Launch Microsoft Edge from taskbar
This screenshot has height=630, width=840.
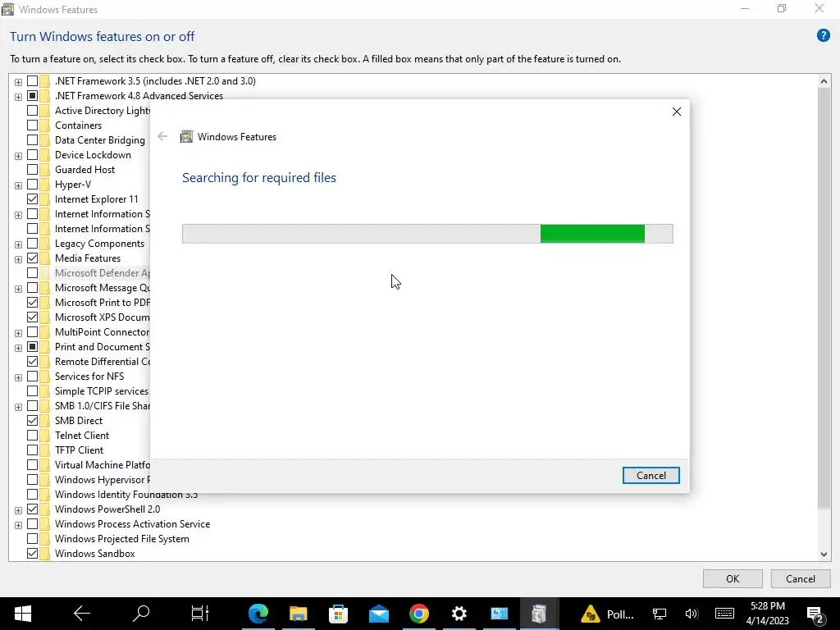[258, 614]
